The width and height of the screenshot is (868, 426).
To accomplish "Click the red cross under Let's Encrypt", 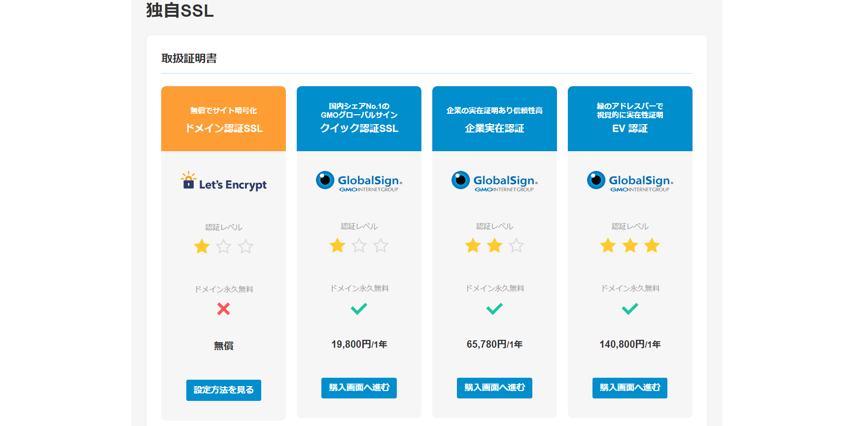I will pyautogui.click(x=224, y=309).
